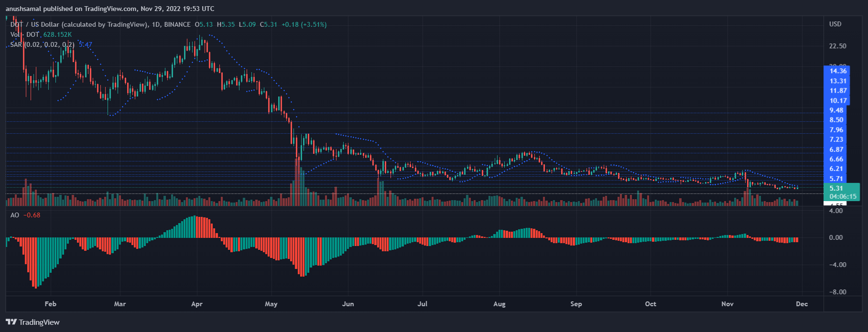Click the current price label 5.31
Image resolution: width=868 pixels, height=332 pixels.
tap(836, 188)
